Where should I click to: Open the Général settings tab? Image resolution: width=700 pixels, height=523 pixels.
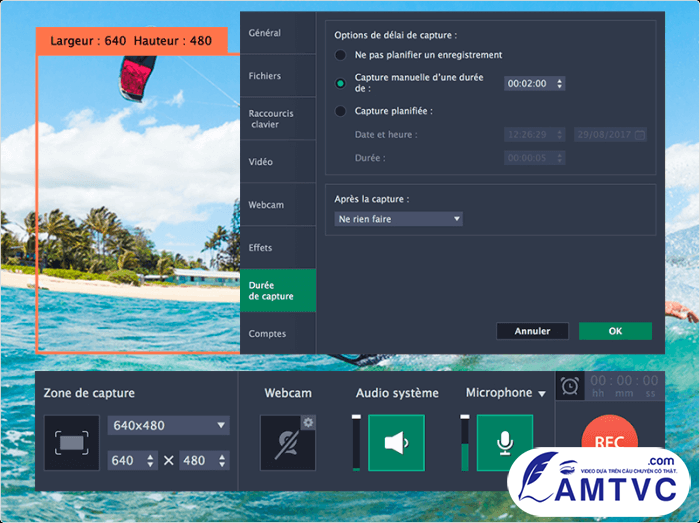pyautogui.click(x=278, y=33)
